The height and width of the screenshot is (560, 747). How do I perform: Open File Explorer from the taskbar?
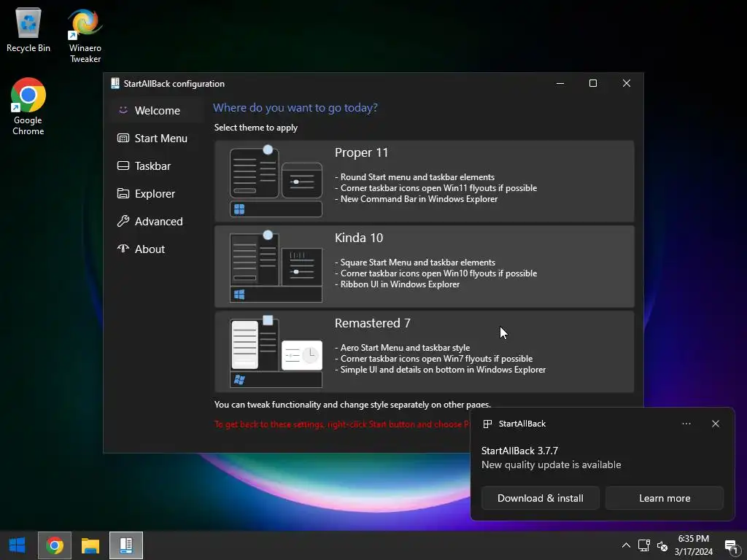90,545
